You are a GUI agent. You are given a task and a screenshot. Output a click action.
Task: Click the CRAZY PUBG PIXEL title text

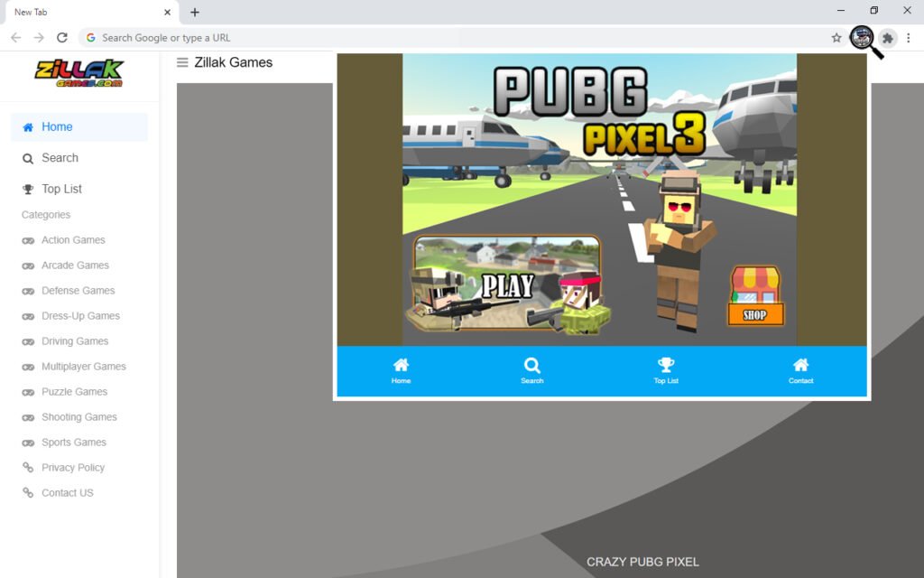pos(642,562)
